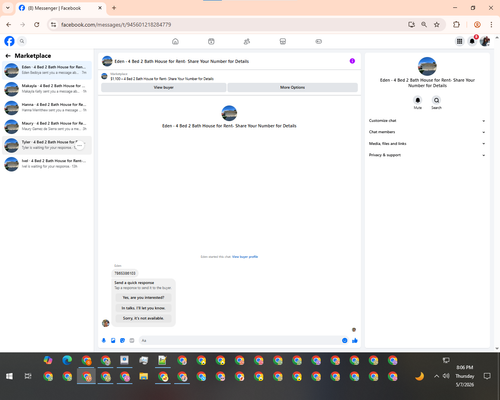The width and height of the screenshot is (500, 400).
Task: Open the tab search dropdown arrow
Action: 8,8
